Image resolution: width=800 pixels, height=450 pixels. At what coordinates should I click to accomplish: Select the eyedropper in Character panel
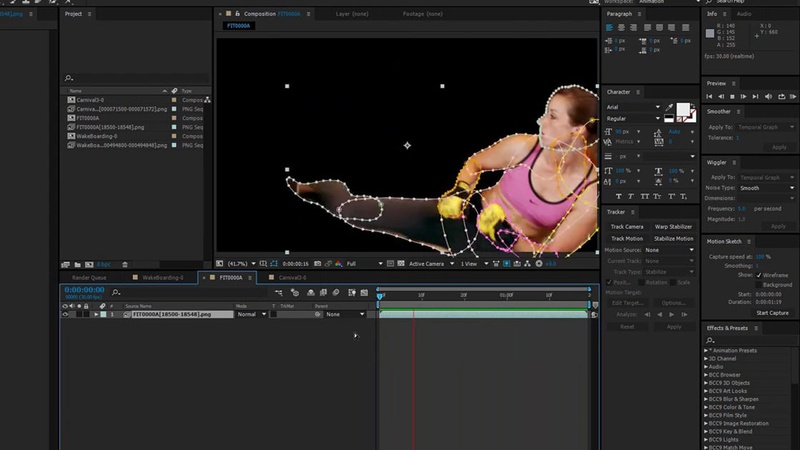(667, 107)
